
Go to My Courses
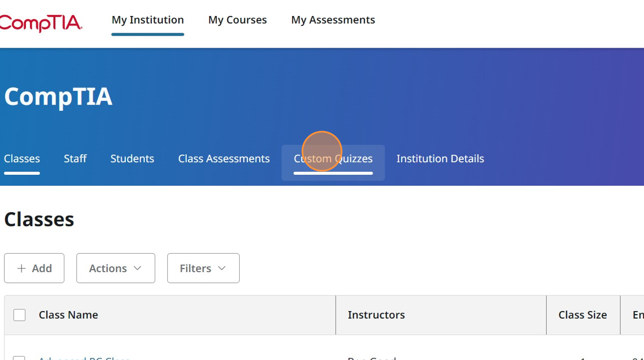click(237, 20)
